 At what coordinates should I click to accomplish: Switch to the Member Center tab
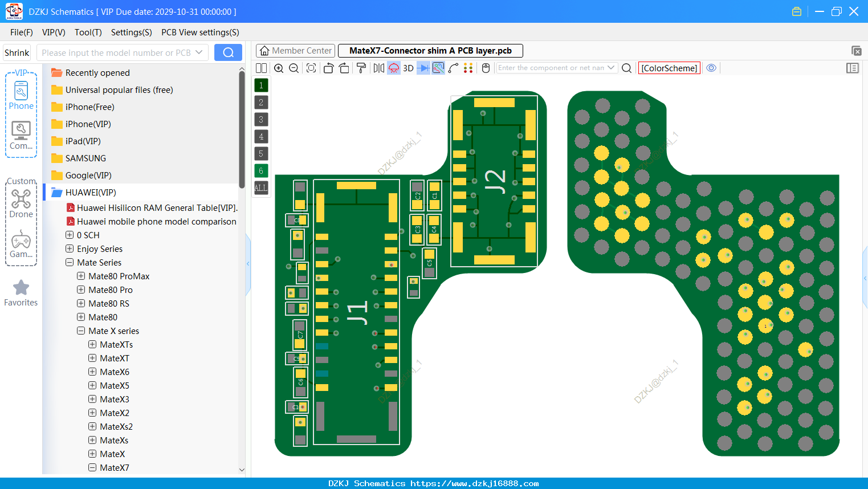tap(296, 51)
